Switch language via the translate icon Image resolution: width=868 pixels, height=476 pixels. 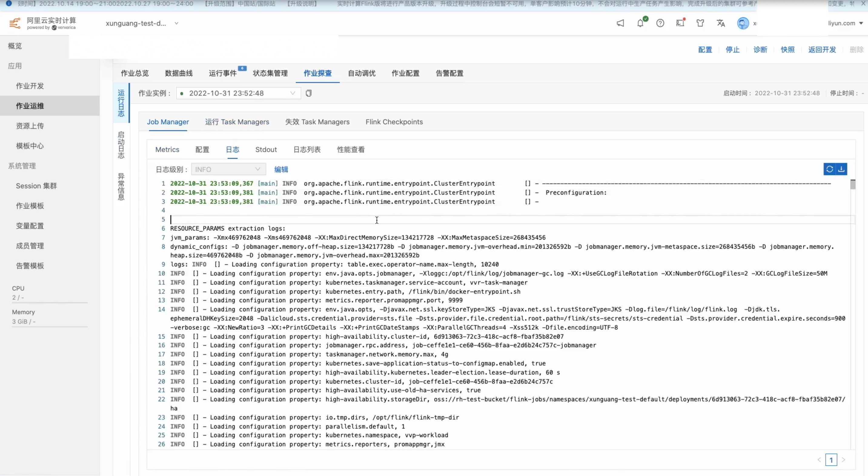pos(721,23)
